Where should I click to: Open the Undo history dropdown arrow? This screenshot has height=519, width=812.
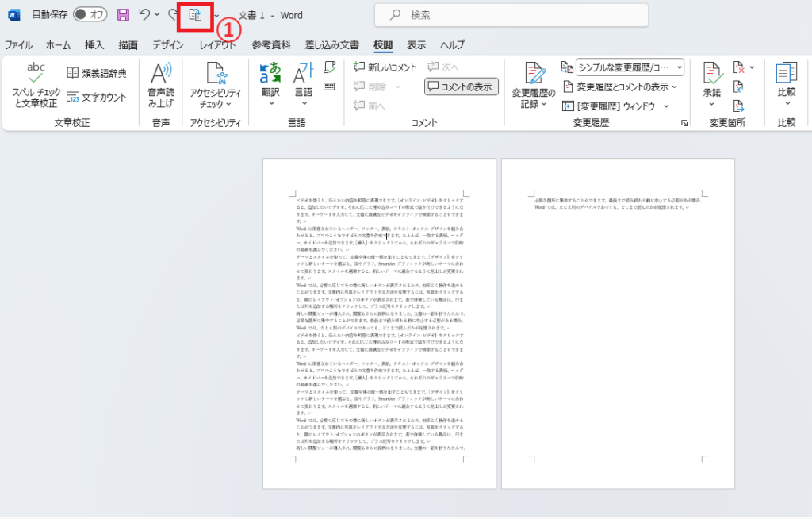(x=157, y=15)
